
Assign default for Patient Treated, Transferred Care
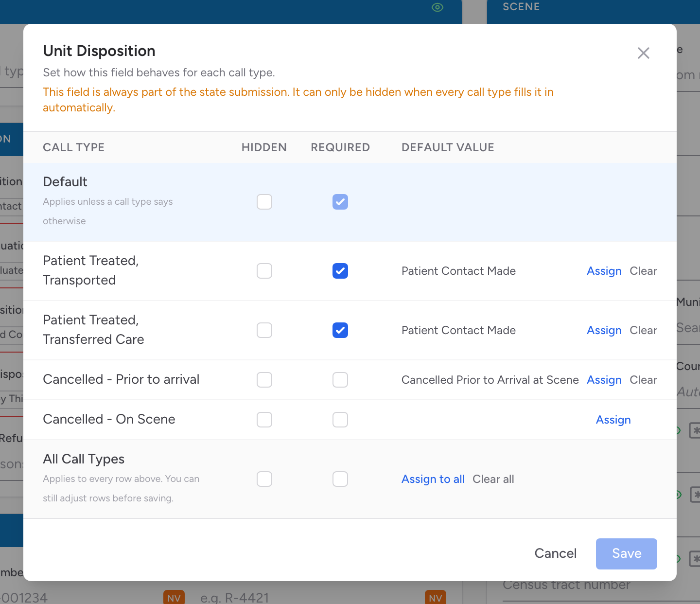tap(604, 330)
